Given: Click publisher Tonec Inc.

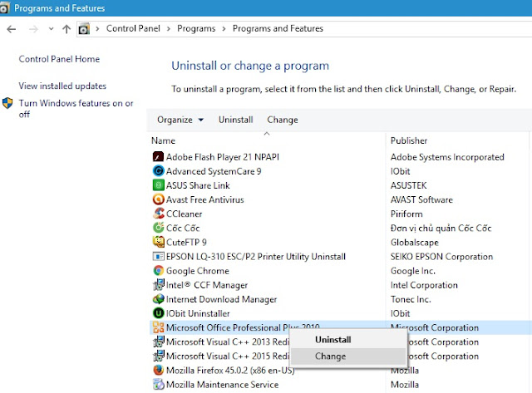Looking at the screenshot, I should point(411,299).
